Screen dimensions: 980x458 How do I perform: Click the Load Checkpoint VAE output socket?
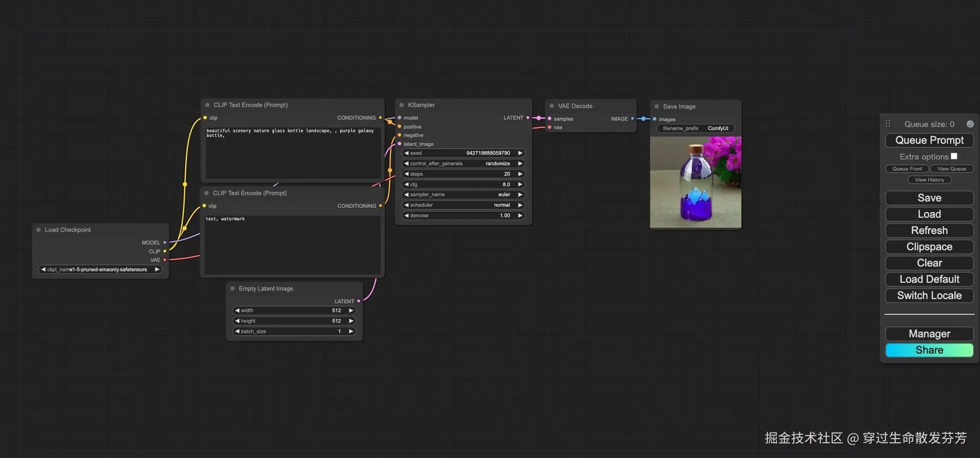pos(165,260)
